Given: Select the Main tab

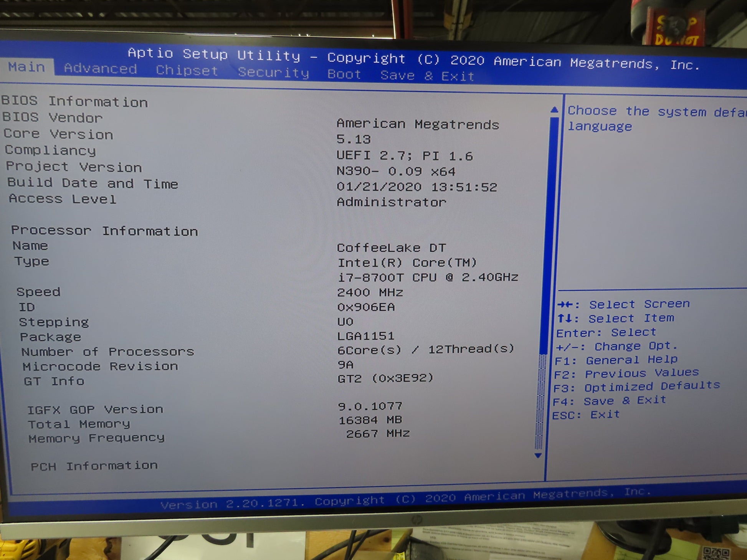Looking at the screenshot, I should [x=26, y=67].
